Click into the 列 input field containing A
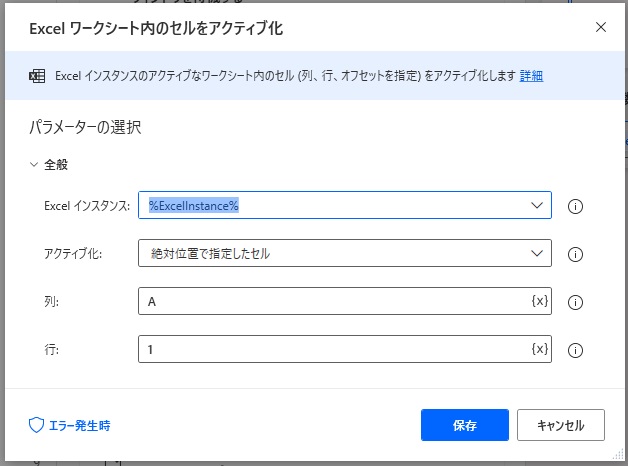This screenshot has width=628, height=466. (x=330, y=301)
